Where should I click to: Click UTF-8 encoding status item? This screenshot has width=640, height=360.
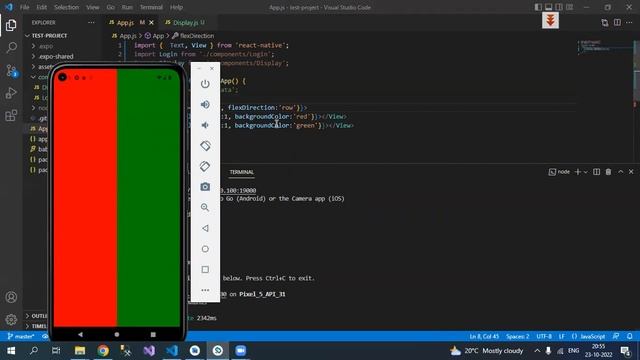pos(544,336)
